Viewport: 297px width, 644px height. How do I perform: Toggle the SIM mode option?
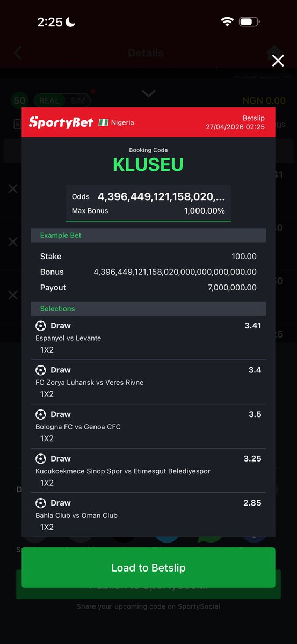point(78,100)
